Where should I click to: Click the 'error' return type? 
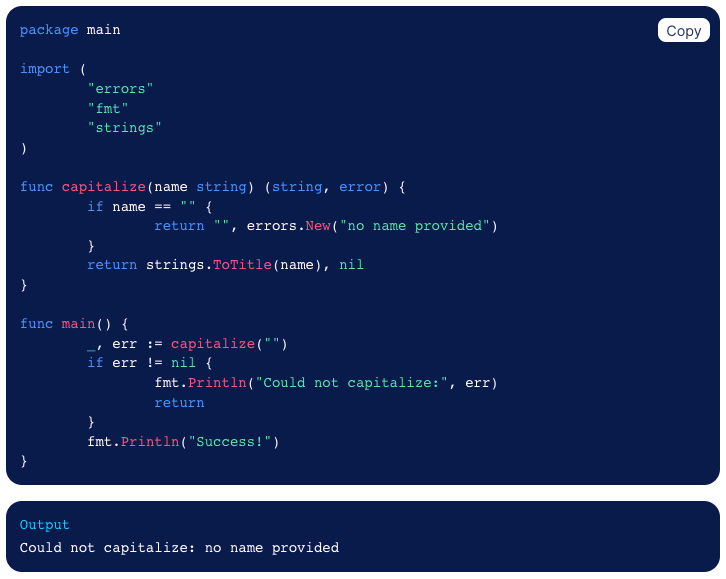pyautogui.click(x=360, y=187)
